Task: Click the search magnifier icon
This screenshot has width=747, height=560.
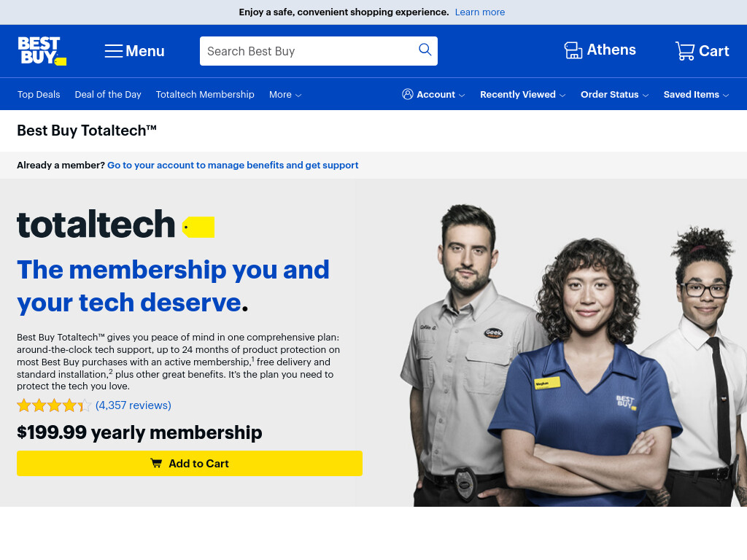Action: (425, 50)
